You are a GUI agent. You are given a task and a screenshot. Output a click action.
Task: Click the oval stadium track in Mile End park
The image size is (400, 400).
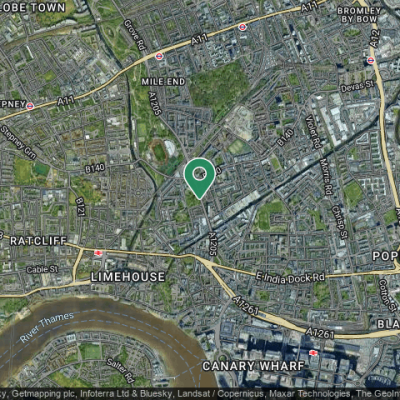tap(159, 153)
